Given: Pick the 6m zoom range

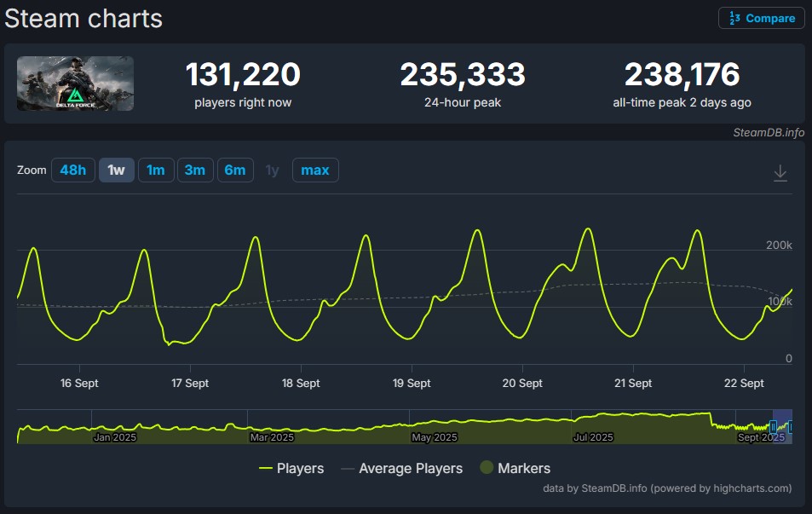Looking at the screenshot, I should [x=234, y=170].
